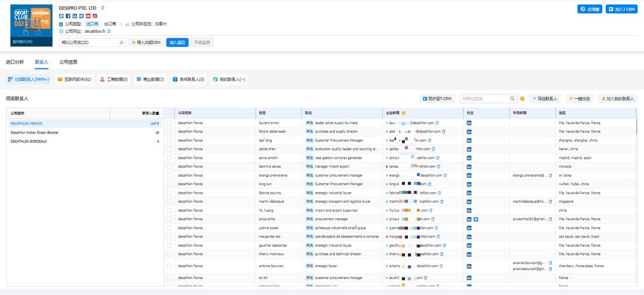Copy martin debosque's supplementary email icon
Image resolution: width=644 pixels, height=295 pixels.
point(550,202)
